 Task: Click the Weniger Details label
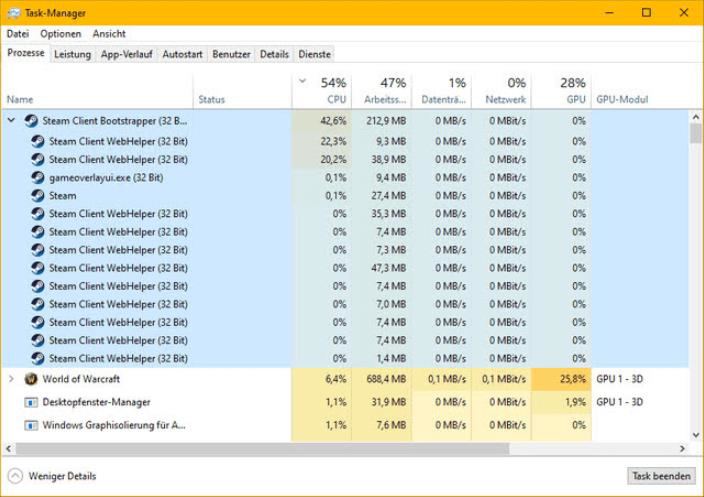[62, 476]
